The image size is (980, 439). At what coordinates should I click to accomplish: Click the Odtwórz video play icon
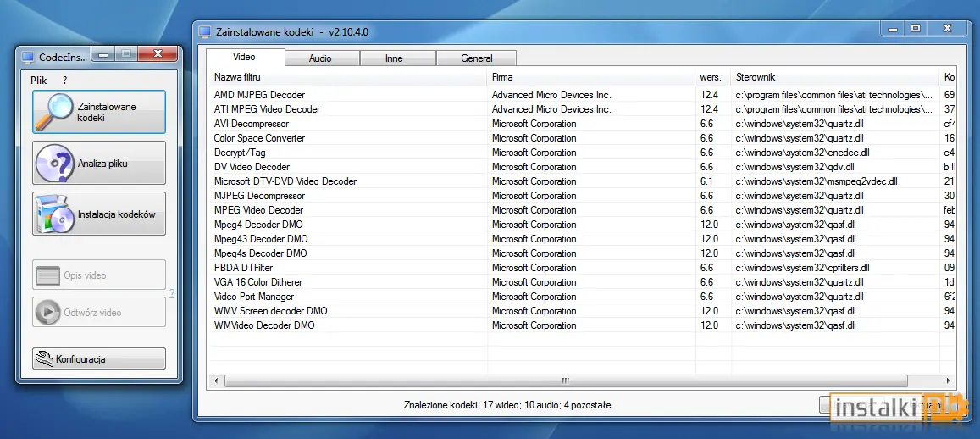click(x=47, y=313)
